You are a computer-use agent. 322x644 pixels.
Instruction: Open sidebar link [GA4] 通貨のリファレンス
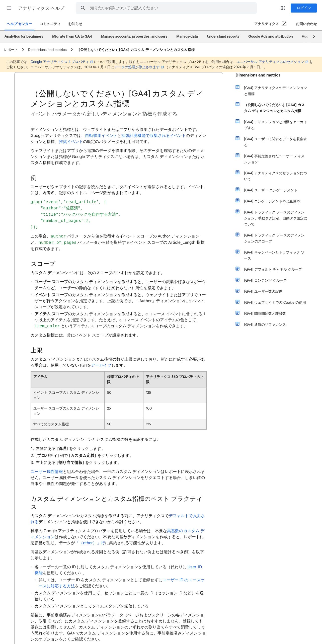point(265,325)
